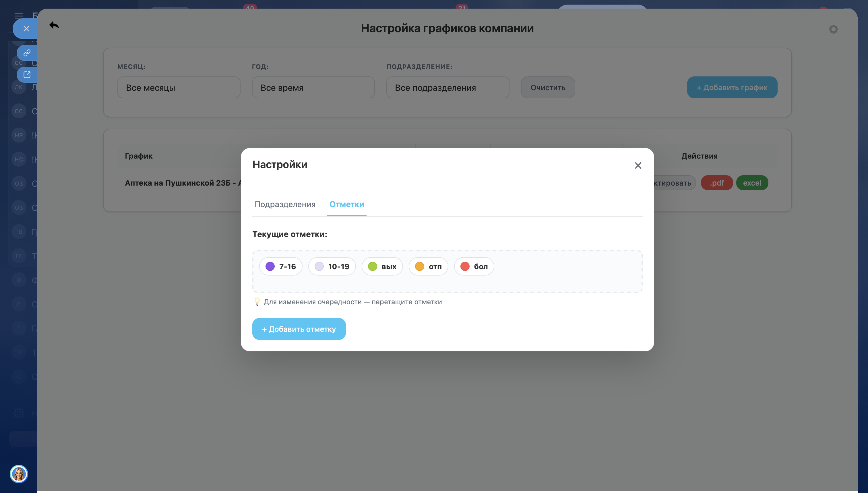The image size is (868, 493).
Task: Expand the 'Все подразделения' dropdown
Action: coord(447,88)
